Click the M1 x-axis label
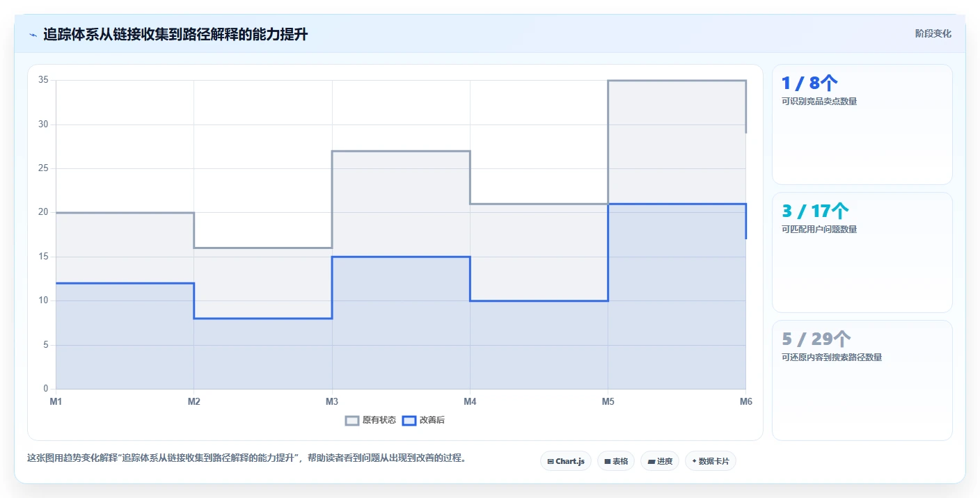The image size is (980, 498). click(x=56, y=402)
